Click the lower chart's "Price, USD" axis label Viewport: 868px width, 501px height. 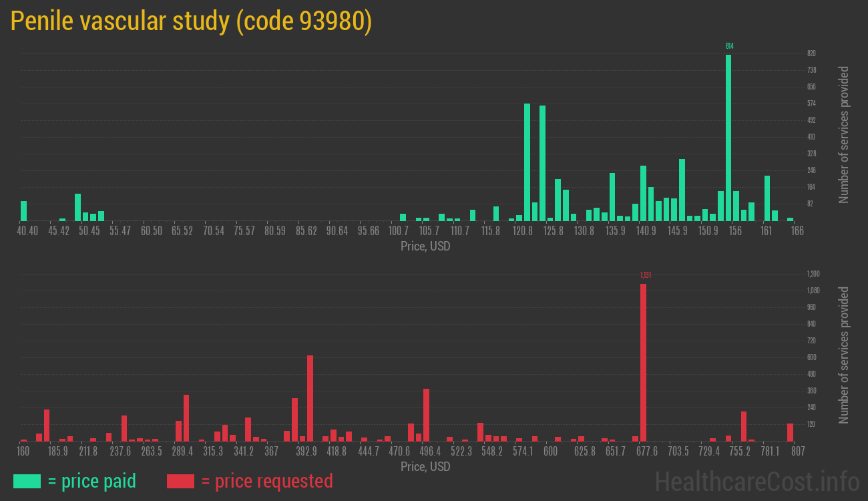[x=425, y=466]
